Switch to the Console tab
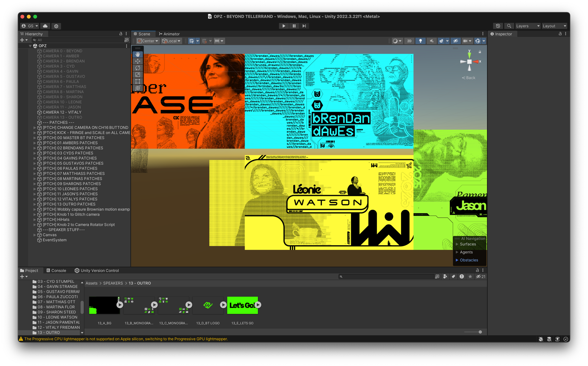588x366 pixels. (x=56, y=271)
